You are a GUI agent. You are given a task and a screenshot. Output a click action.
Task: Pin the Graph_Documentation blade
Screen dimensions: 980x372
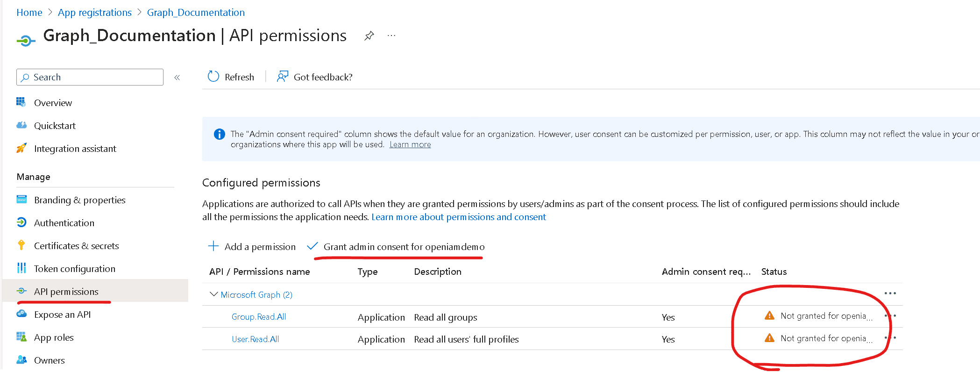(x=369, y=36)
